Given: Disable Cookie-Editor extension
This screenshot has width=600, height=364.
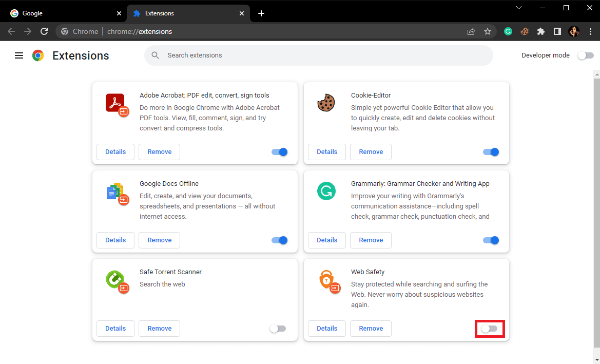Looking at the screenshot, I should 491,152.
